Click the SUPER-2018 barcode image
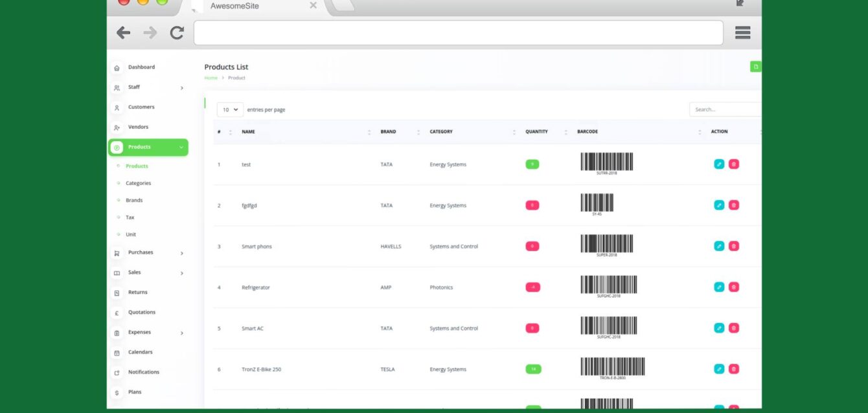Image resolution: width=868 pixels, height=413 pixels. click(607, 246)
